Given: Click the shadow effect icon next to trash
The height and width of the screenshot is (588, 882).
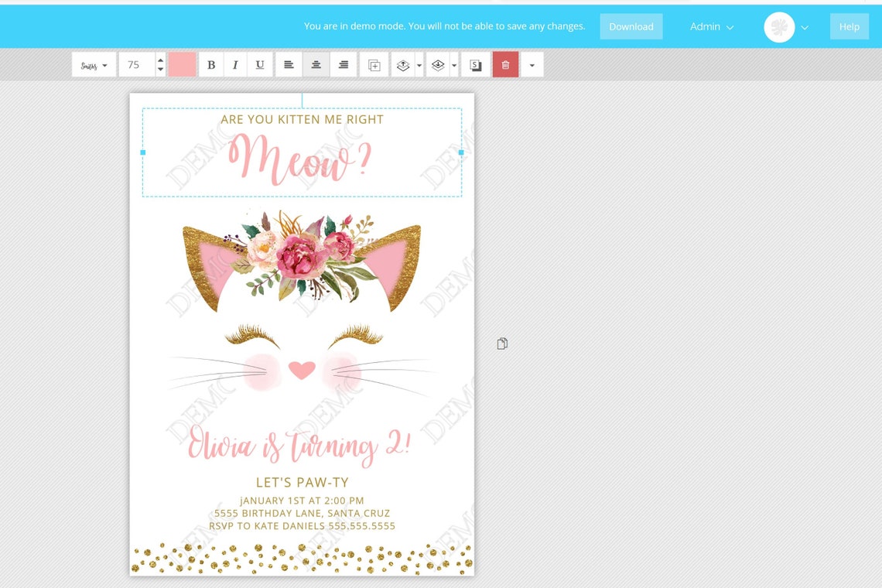Looking at the screenshot, I should tap(475, 64).
